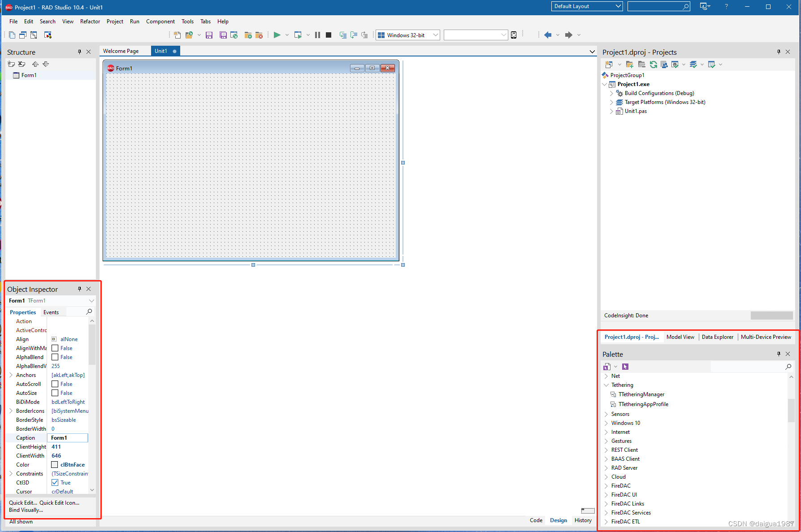Click the Stop (black square) toolbar button
This screenshot has width=801, height=532.
point(329,35)
